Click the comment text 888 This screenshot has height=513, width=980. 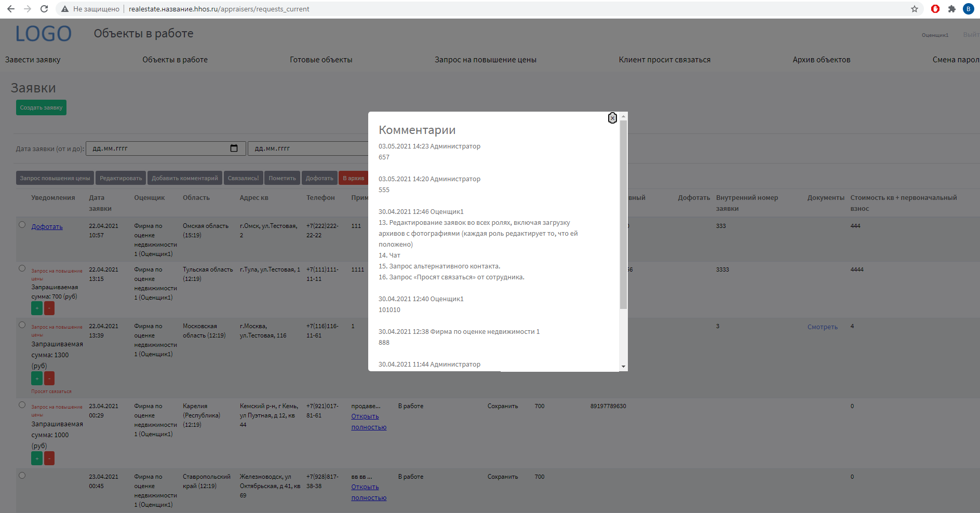tap(384, 343)
